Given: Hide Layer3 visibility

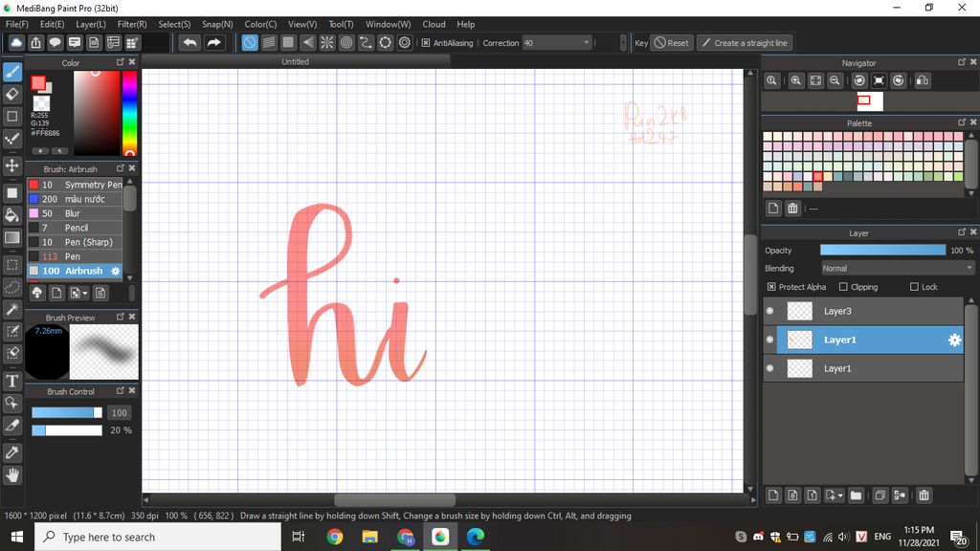Looking at the screenshot, I should [770, 311].
